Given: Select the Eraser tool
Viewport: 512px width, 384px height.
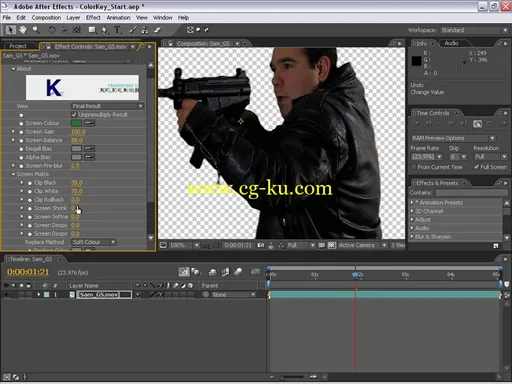Looking at the screenshot, I should click(x=157, y=30).
